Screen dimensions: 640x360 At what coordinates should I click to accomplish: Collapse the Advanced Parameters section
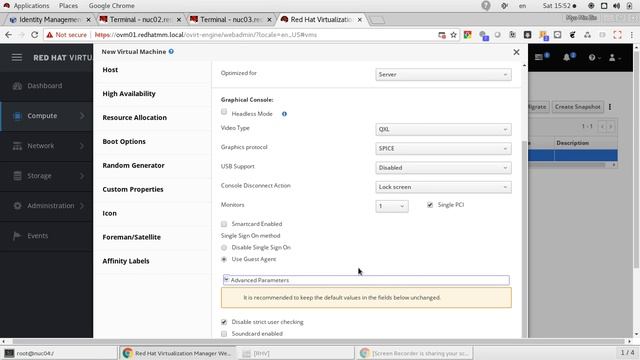pos(366,280)
